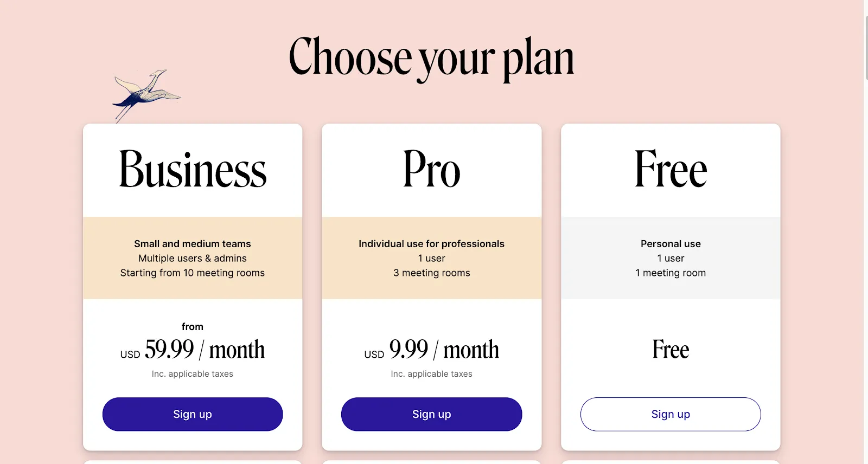Click "Individual use for professionals" description
The width and height of the screenshot is (868, 464).
(x=431, y=244)
